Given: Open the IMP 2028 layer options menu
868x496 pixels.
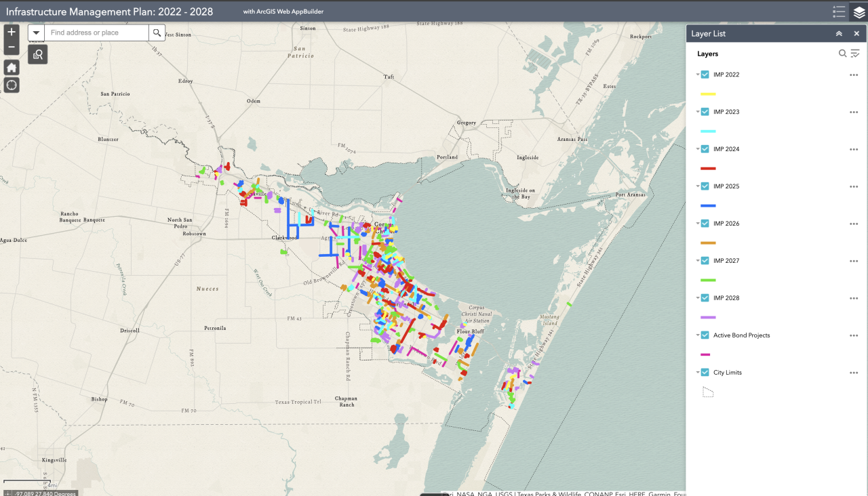Looking at the screenshot, I should tap(853, 298).
